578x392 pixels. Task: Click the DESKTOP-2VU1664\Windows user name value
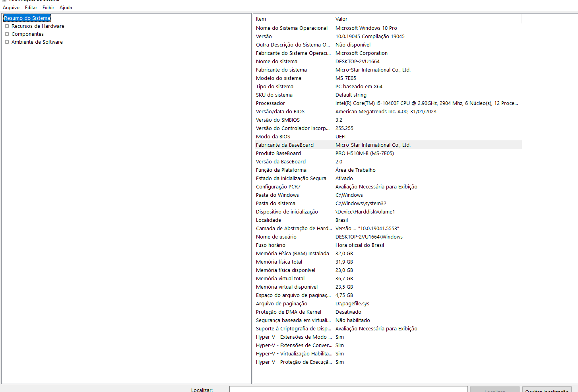pos(369,237)
